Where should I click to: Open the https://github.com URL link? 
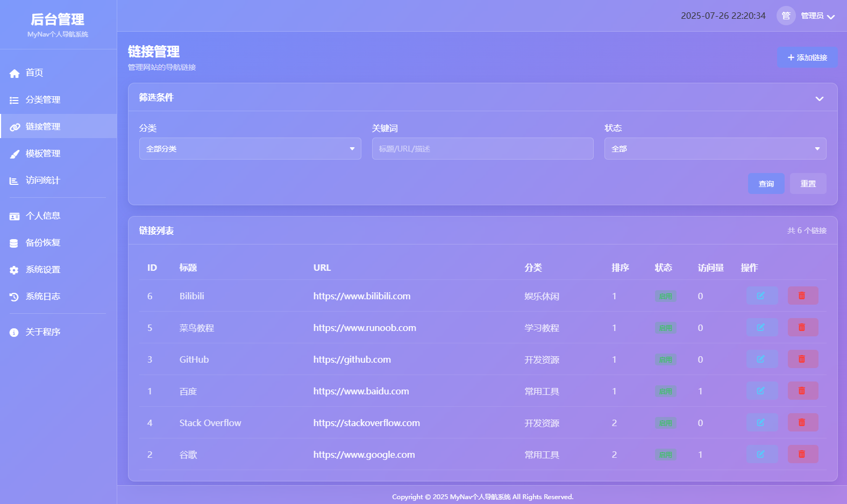coord(352,359)
